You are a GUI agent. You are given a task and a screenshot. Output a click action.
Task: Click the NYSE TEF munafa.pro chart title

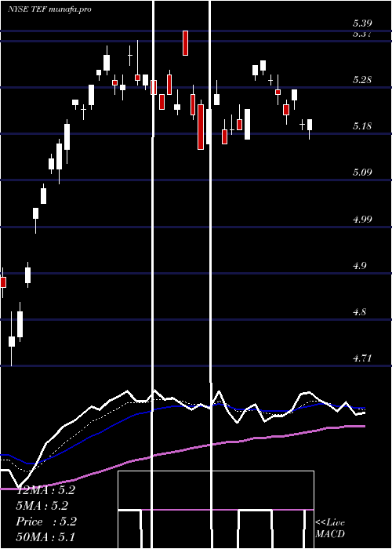(x=49, y=9)
